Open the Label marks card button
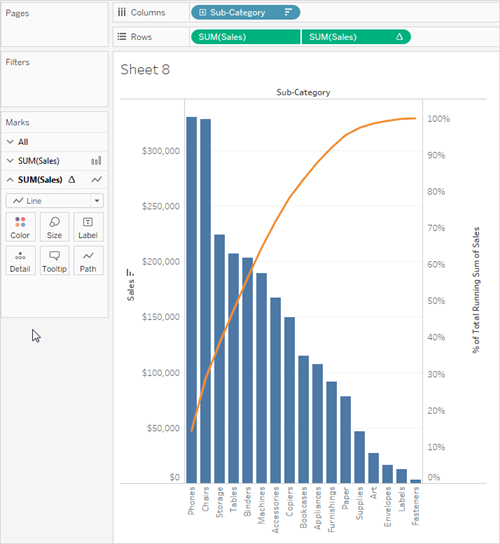 88,227
